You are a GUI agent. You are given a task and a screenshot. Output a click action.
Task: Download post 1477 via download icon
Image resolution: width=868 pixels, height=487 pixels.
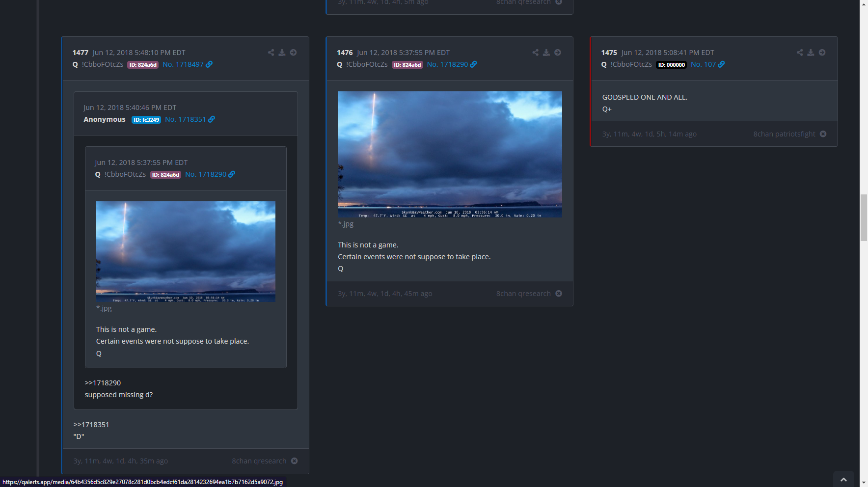pos(282,53)
